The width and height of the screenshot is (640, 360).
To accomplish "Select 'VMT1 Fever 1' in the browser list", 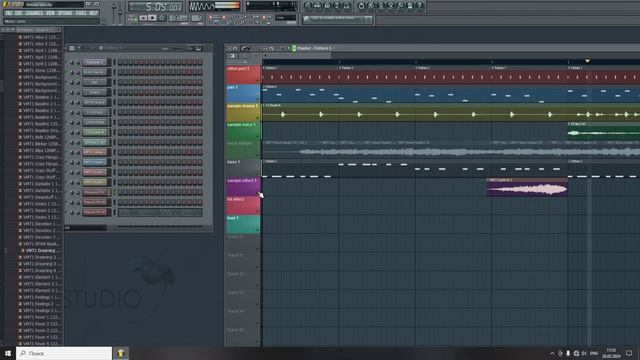I will point(42,317).
